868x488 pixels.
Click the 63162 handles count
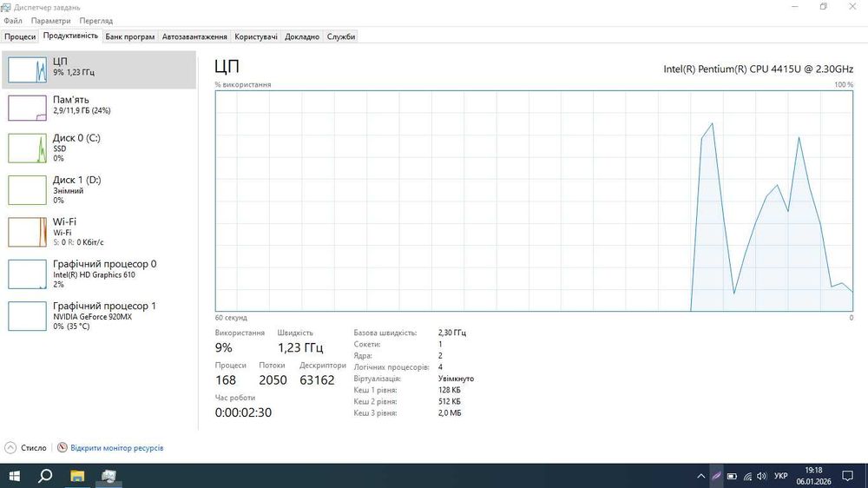point(317,380)
